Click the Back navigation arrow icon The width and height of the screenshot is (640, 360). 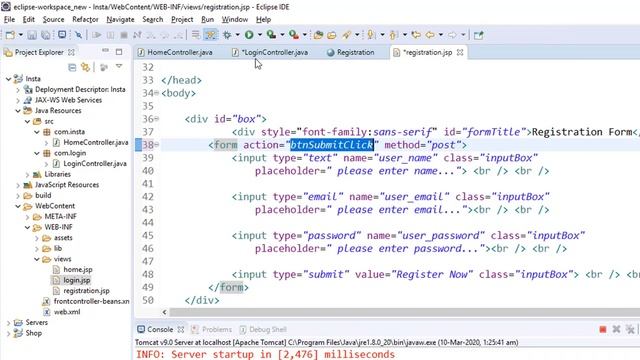click(x=430, y=35)
